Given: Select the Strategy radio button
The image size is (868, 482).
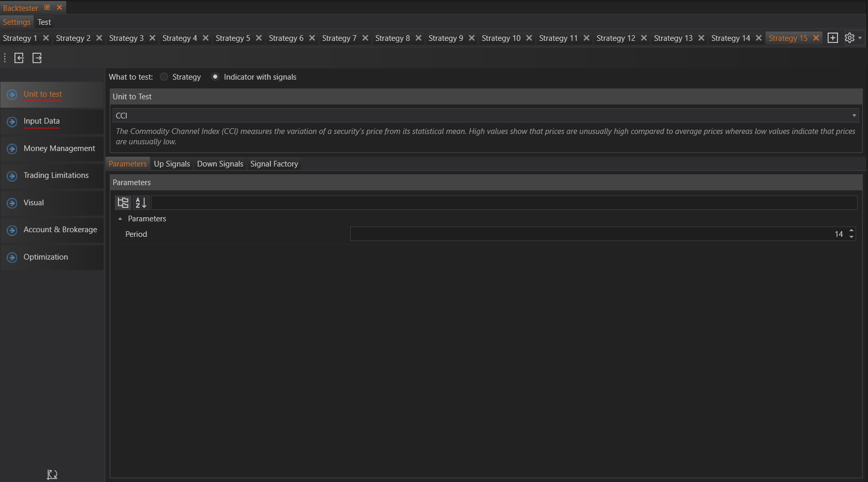Looking at the screenshot, I should 164,77.
